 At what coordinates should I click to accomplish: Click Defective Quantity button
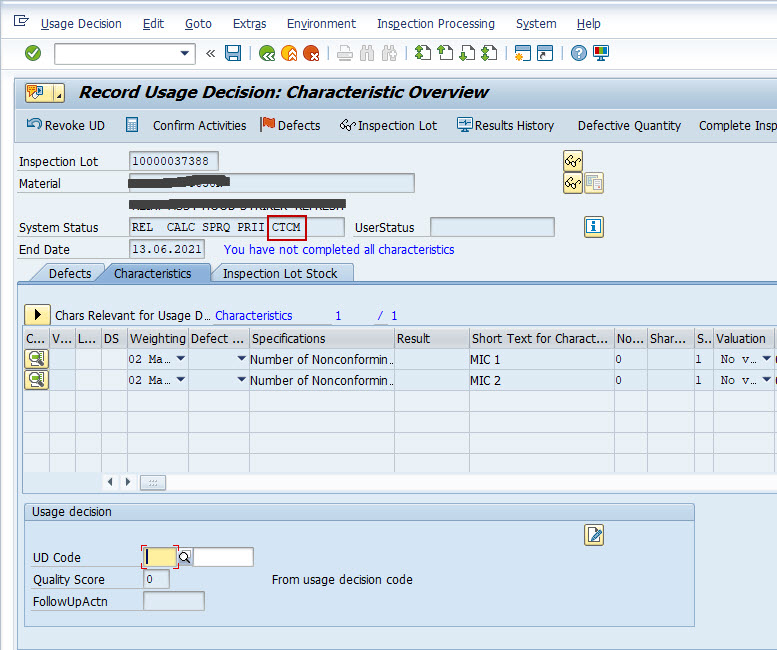(629, 126)
